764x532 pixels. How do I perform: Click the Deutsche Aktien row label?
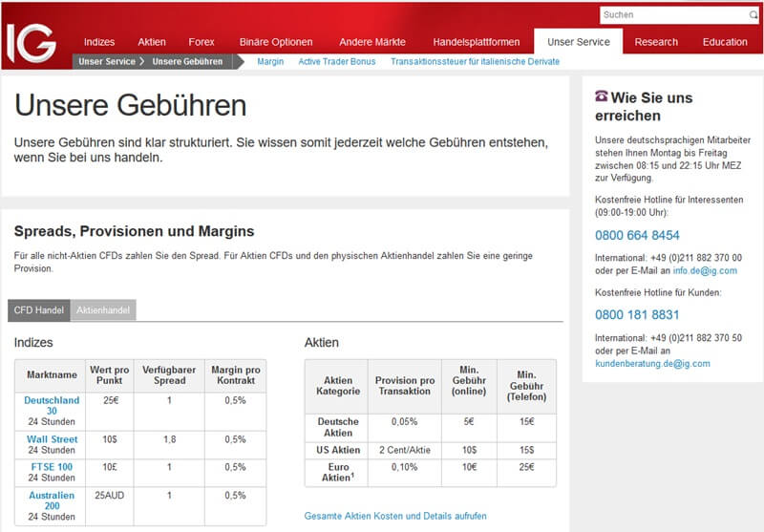click(x=338, y=427)
